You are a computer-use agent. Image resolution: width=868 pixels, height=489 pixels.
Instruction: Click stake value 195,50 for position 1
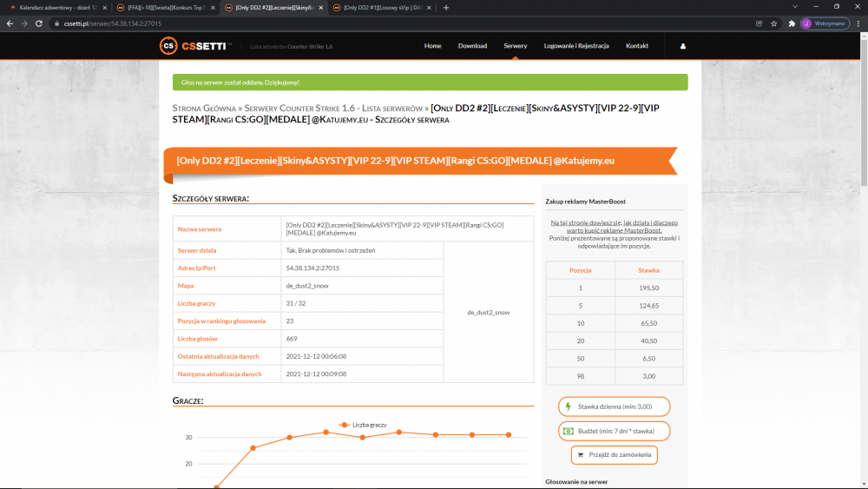tap(648, 288)
